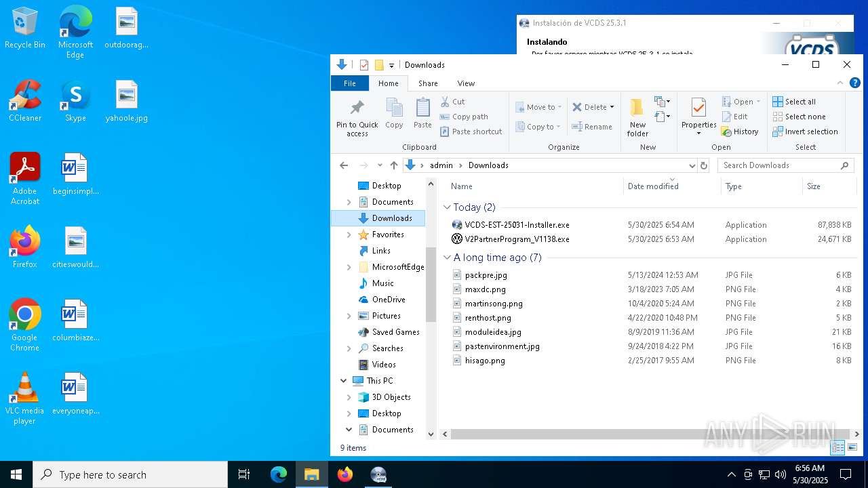The height and width of the screenshot is (488, 868).
Task: Open Skype desktop shortcut
Action: pyautogui.click(x=75, y=101)
